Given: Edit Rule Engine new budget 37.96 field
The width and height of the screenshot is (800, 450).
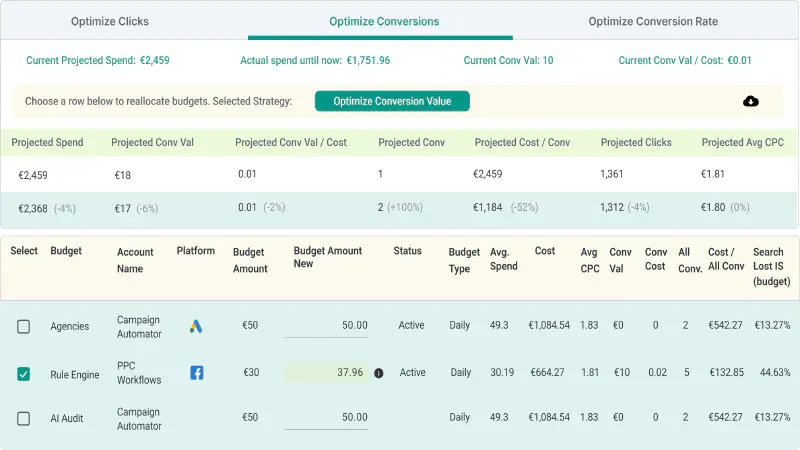Looking at the screenshot, I should [326, 372].
